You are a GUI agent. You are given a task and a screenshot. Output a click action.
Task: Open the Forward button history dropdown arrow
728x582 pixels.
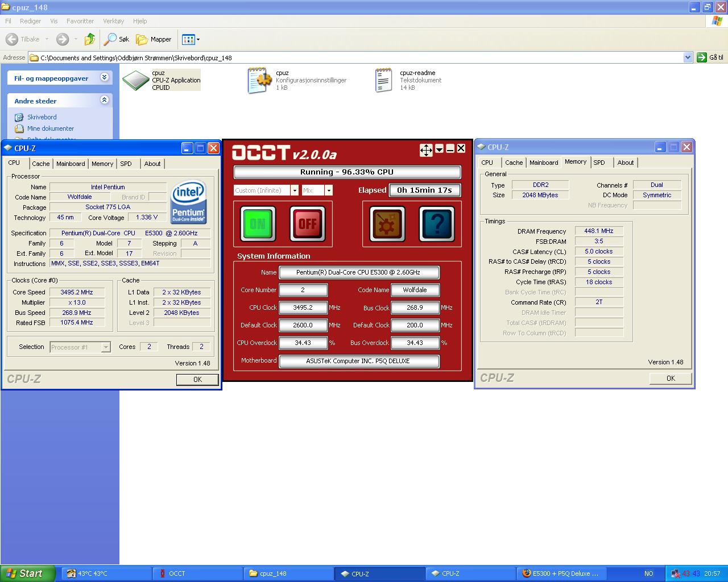pos(76,39)
